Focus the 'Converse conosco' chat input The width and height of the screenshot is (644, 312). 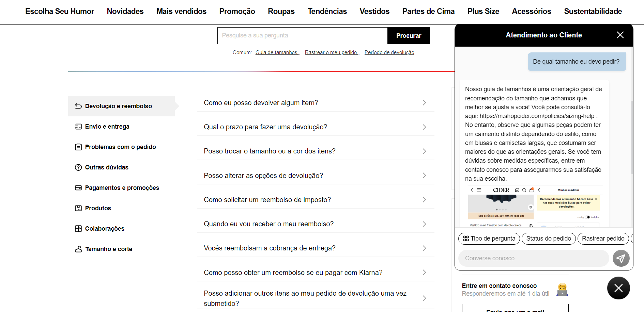[533, 258]
